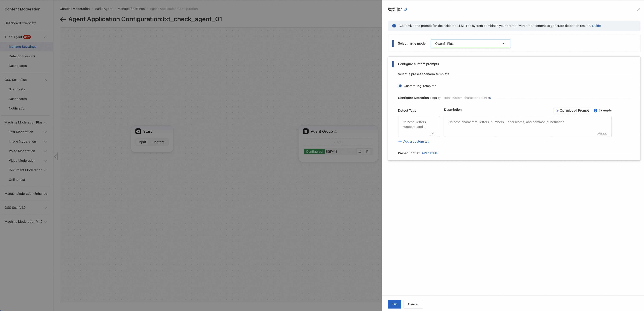Click the back arrow beside Agent Application Configuration
644x311 pixels.
63,19
